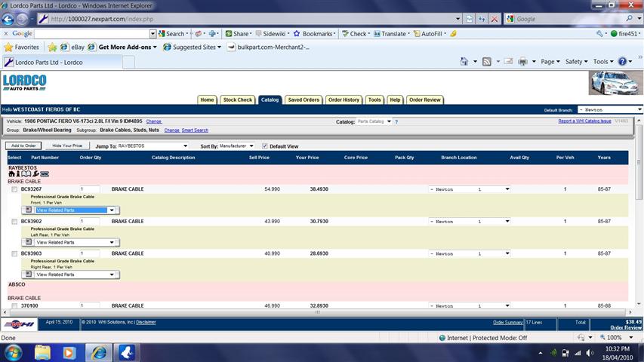Open the Order History tab
644x362 pixels.
coord(344,100)
